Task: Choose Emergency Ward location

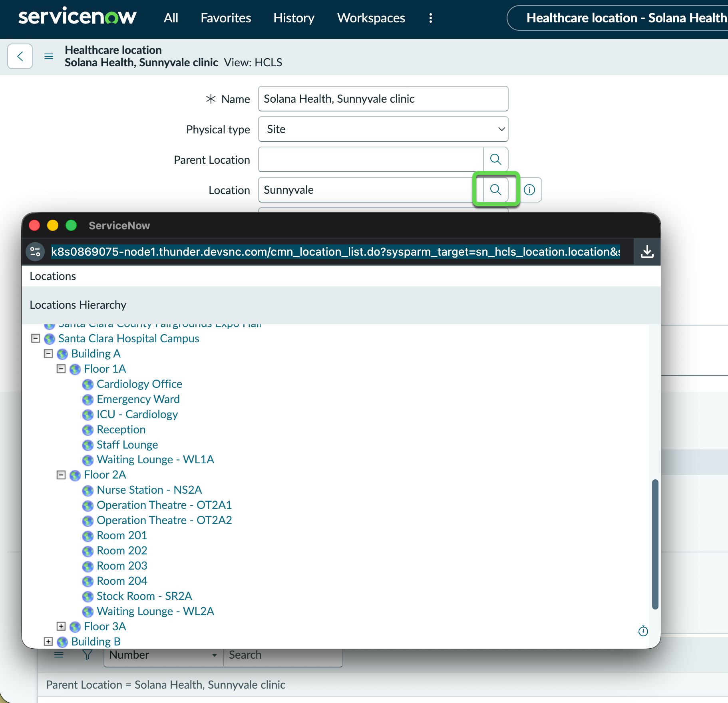Action: (x=138, y=399)
